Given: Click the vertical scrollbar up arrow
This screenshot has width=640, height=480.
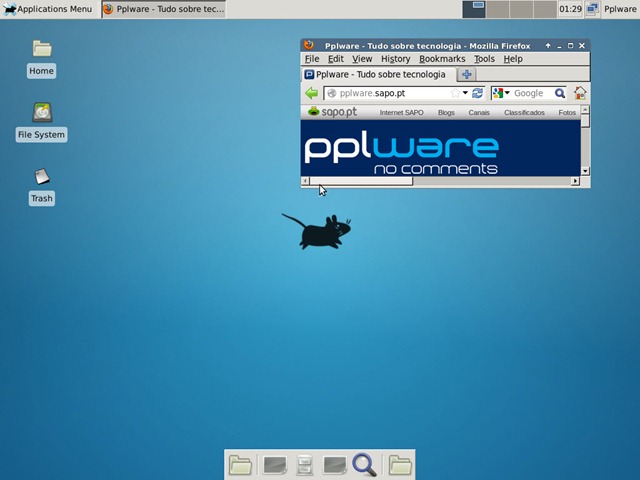Looking at the screenshot, I should click(x=585, y=109).
